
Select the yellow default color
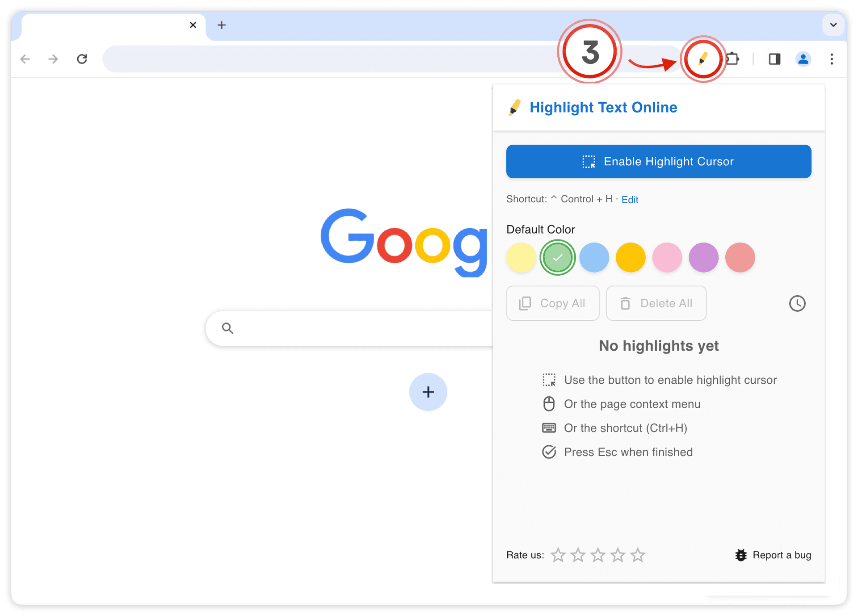521,257
